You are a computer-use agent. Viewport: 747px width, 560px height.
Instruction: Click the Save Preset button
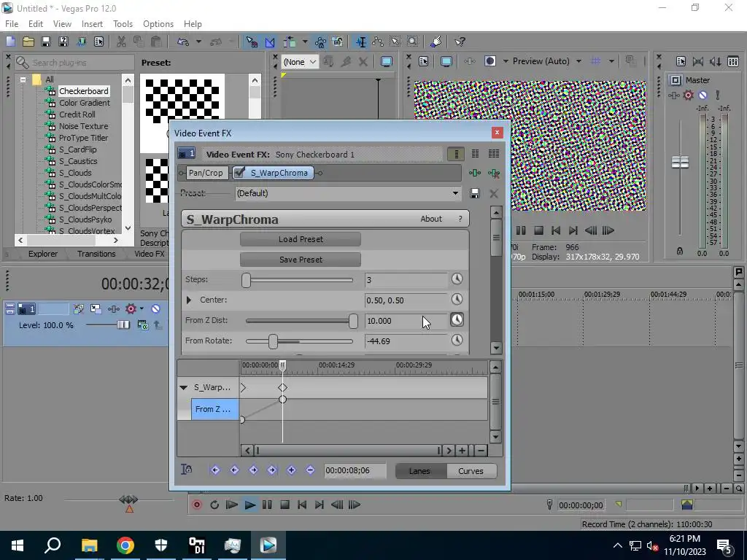[301, 260]
